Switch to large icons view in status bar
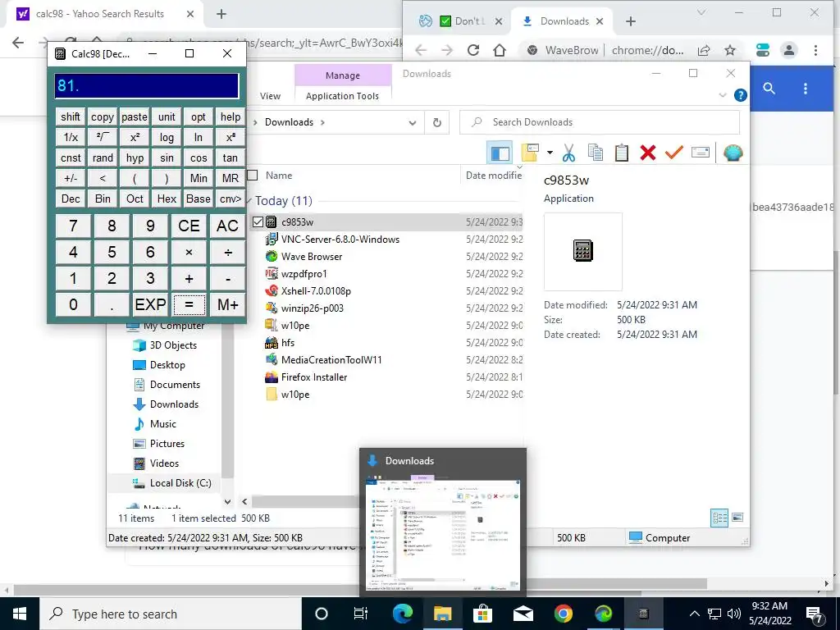840x630 pixels. [x=737, y=518]
